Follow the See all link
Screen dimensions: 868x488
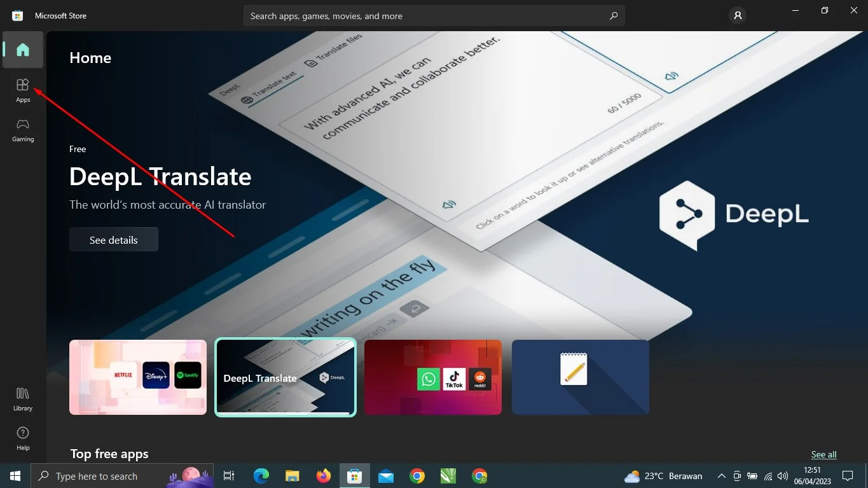coord(823,454)
